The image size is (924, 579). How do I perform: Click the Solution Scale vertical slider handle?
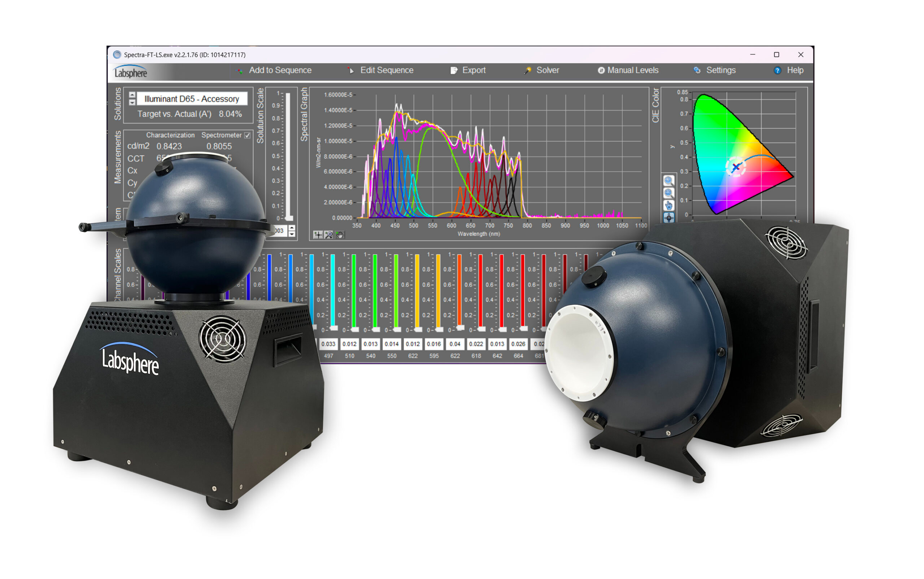coord(289,218)
